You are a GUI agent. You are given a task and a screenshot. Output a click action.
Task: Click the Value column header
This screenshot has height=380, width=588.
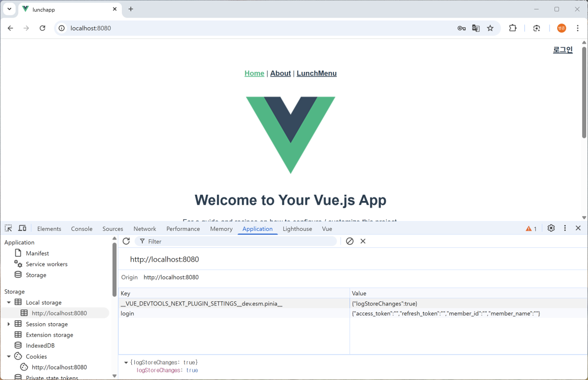point(468,293)
